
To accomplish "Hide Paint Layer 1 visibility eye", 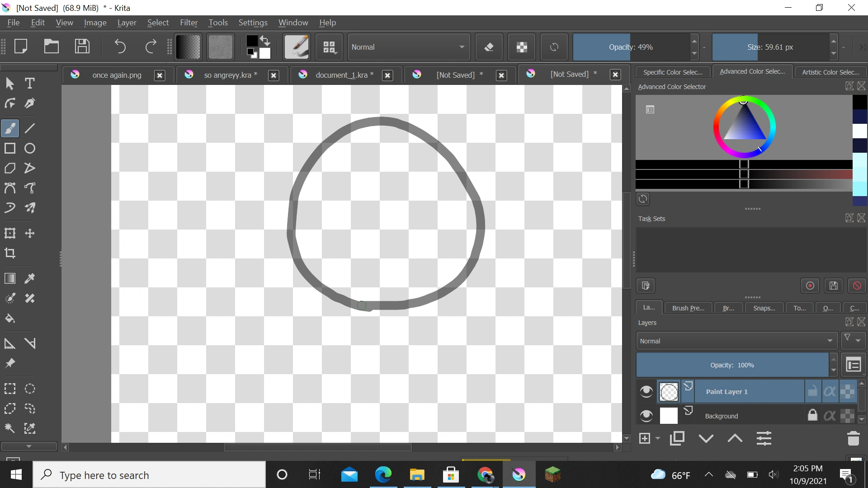I will 646,391.
